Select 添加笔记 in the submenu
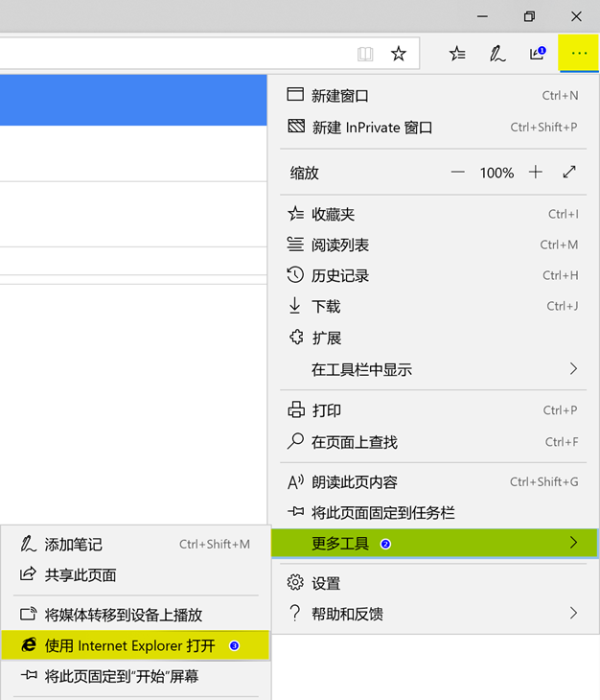 135,545
